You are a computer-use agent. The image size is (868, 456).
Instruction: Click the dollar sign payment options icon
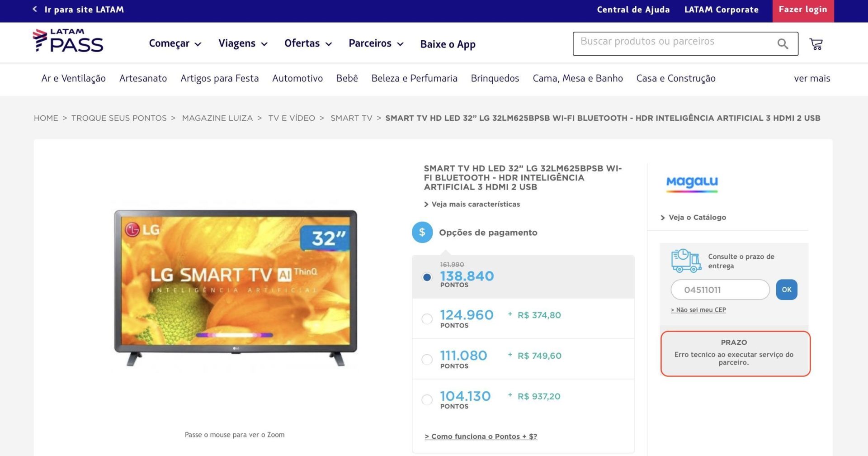pyautogui.click(x=422, y=232)
